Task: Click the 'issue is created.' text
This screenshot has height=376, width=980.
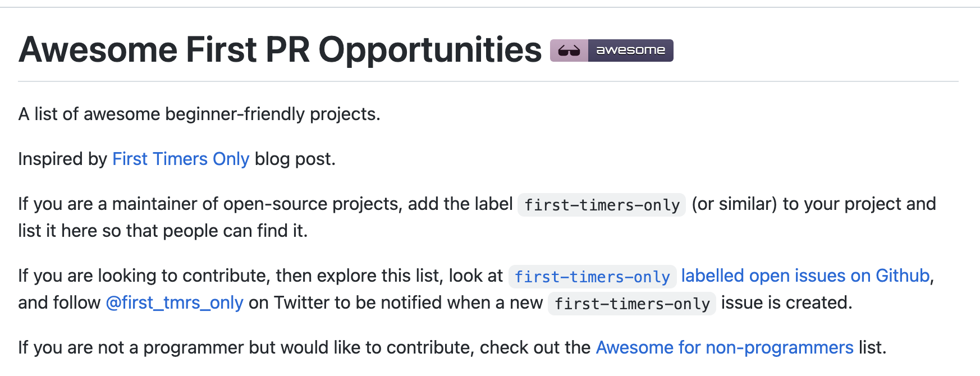Action: point(786,302)
